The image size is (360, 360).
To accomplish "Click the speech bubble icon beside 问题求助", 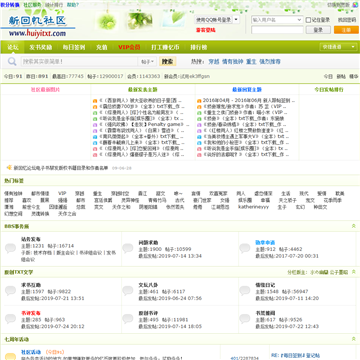I will point(128,248).
